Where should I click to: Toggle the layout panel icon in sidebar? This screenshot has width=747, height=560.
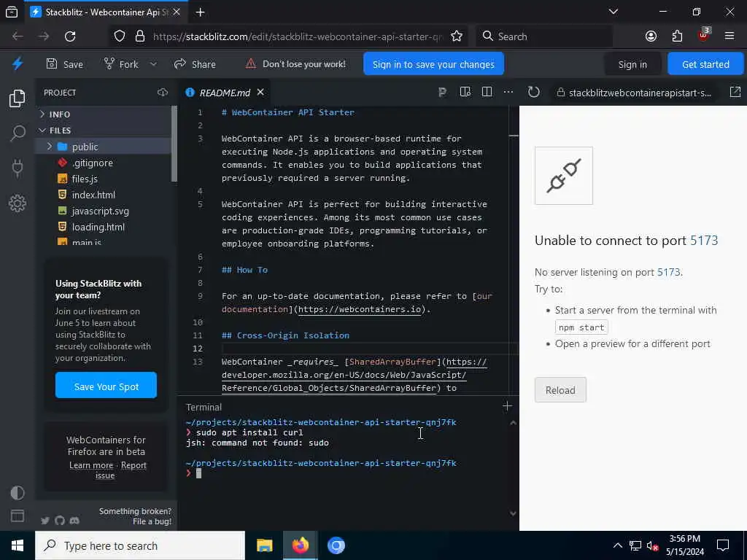click(x=18, y=516)
